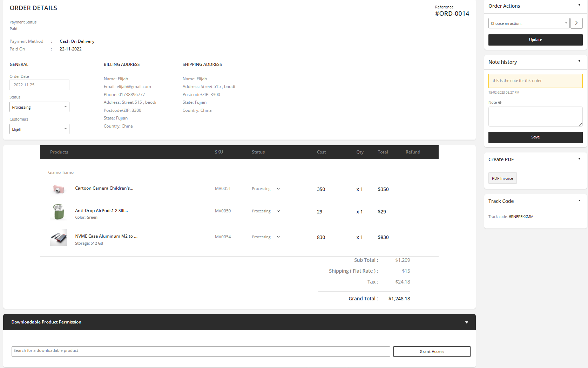
Task: Open the green AirPods case thumbnail
Action: (x=59, y=212)
